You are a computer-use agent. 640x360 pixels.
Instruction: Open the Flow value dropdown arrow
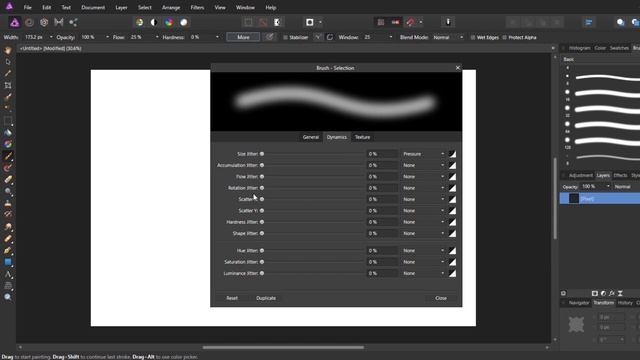[157, 37]
